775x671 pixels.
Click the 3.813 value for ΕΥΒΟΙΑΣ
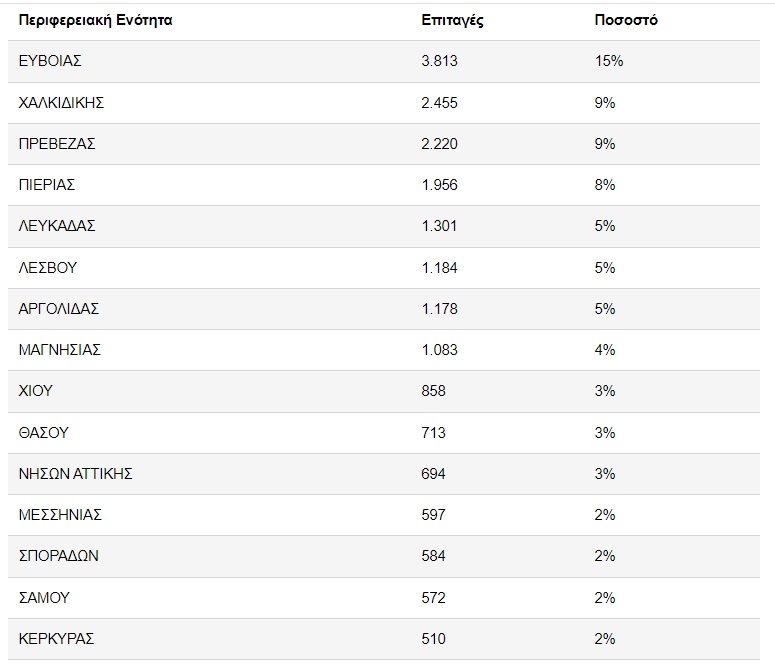(x=440, y=61)
